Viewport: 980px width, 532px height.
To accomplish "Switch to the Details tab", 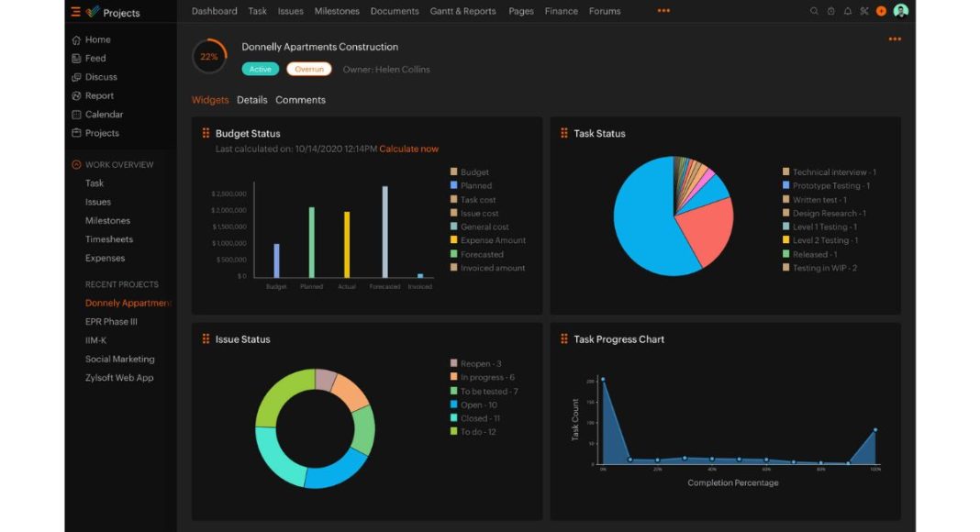I will coord(252,99).
